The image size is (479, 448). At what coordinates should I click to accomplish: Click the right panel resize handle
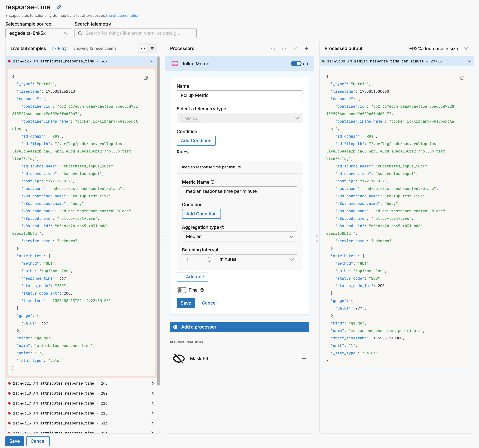317,237
